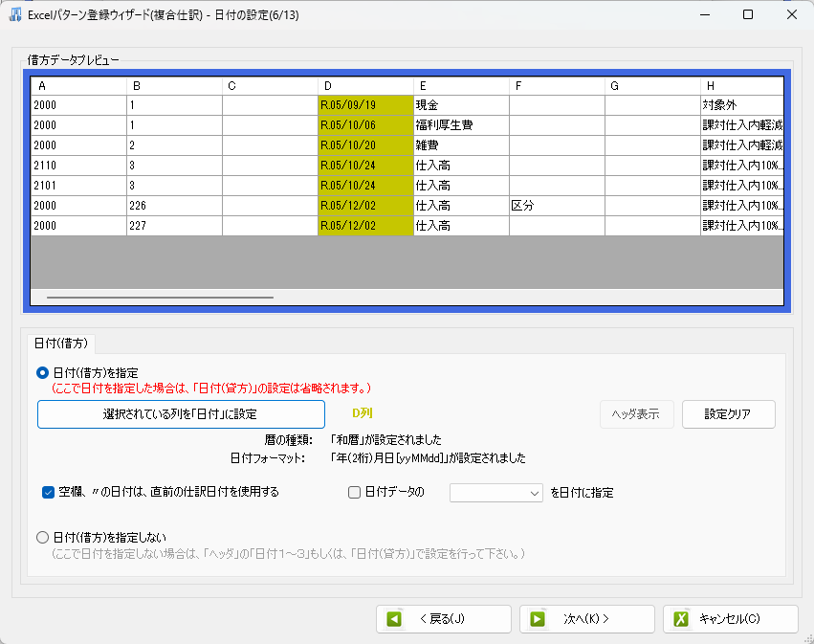Click the 福利厚生費 cell in column E
Screen dimensions: 814x644
tap(460, 125)
